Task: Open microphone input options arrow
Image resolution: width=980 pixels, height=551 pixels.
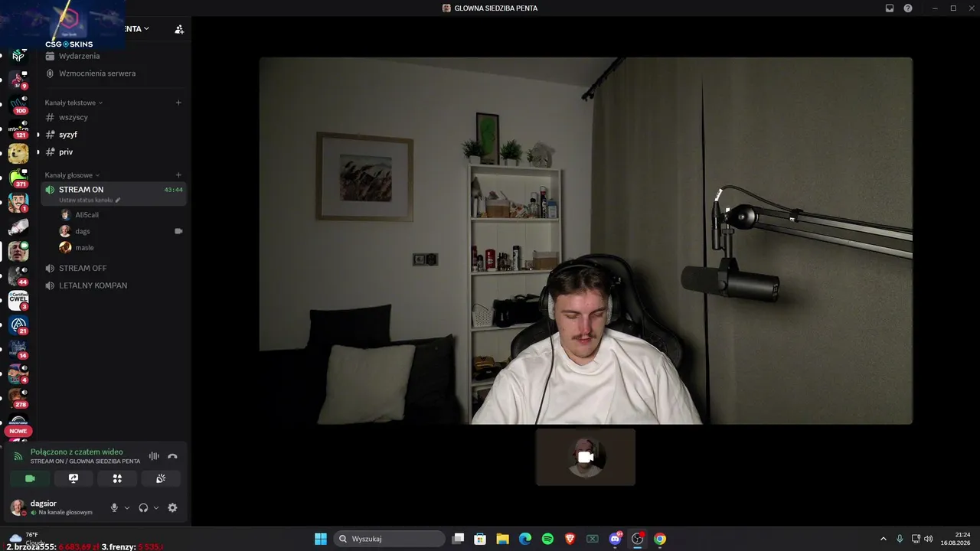Action: (x=127, y=507)
